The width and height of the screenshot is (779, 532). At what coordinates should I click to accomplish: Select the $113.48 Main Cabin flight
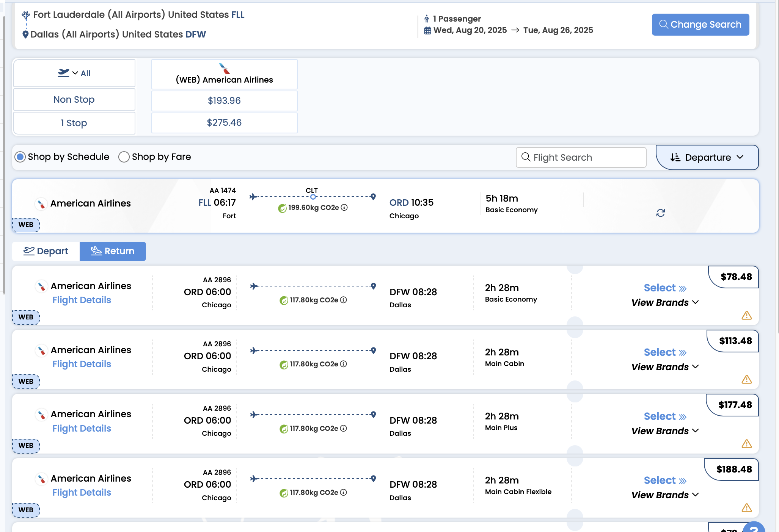[665, 352]
